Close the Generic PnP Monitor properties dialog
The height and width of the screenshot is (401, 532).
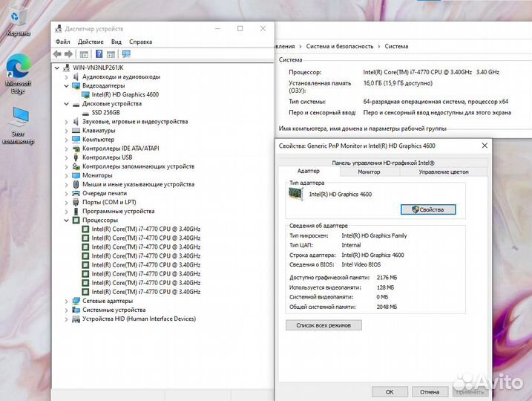click(x=485, y=146)
